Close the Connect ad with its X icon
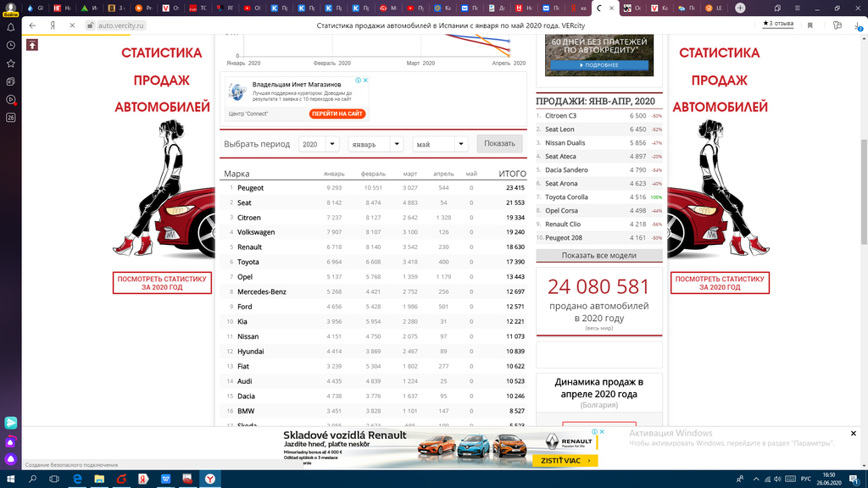The height and width of the screenshot is (488, 868). pyautogui.click(x=365, y=80)
